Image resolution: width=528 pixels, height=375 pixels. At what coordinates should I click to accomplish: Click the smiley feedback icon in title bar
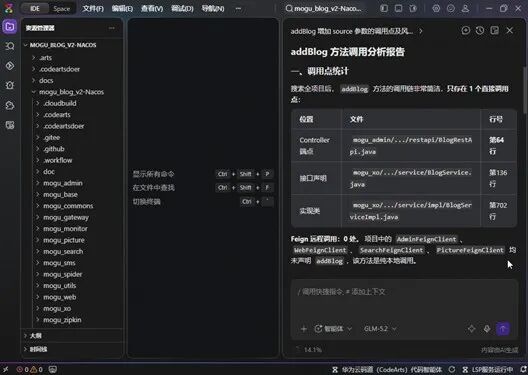(451, 8)
